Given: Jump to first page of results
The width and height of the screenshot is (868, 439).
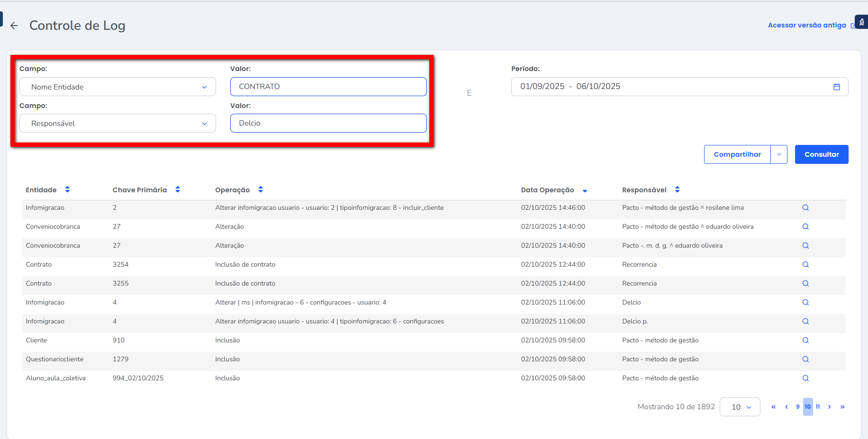Looking at the screenshot, I should (x=773, y=407).
